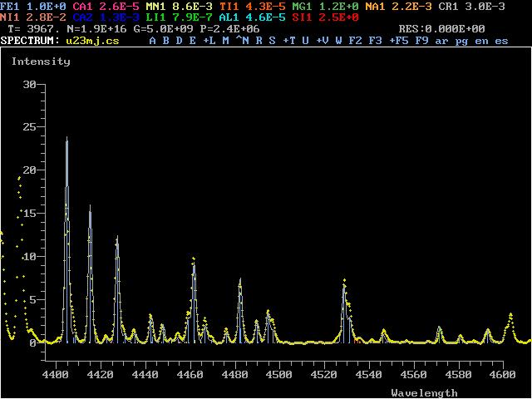Click the F9 function key label
The height and width of the screenshot is (399, 532).
[422, 41]
